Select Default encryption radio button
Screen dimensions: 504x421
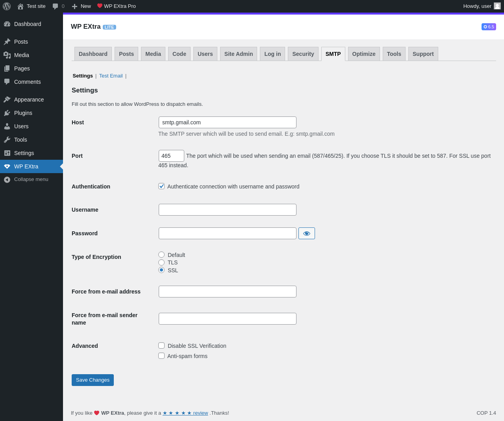tap(161, 255)
